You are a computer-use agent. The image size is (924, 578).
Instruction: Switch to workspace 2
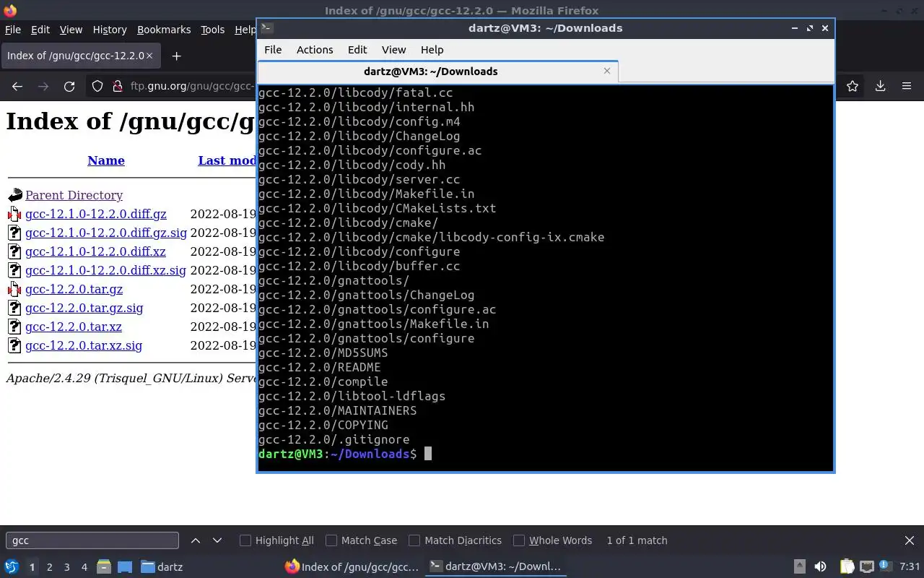49,567
